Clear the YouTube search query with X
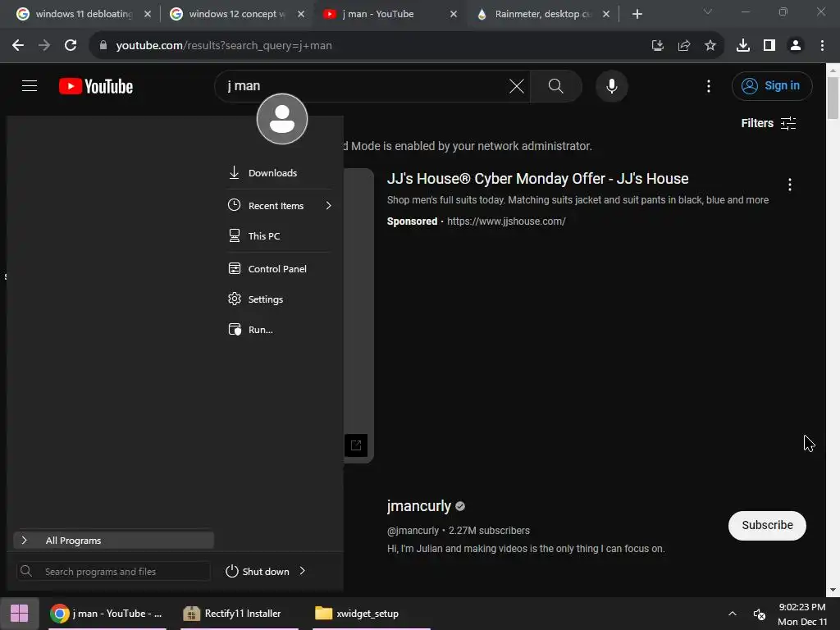 tap(517, 85)
